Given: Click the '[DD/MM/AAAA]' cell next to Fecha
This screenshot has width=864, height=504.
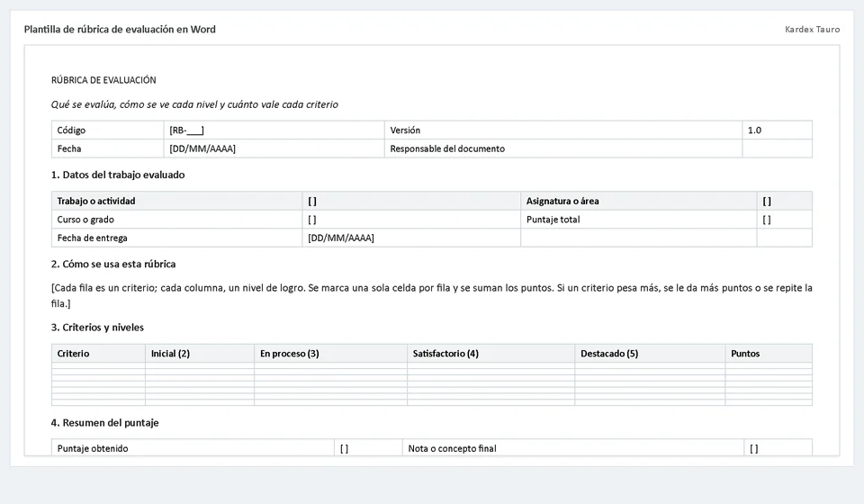Looking at the screenshot, I should [x=274, y=148].
